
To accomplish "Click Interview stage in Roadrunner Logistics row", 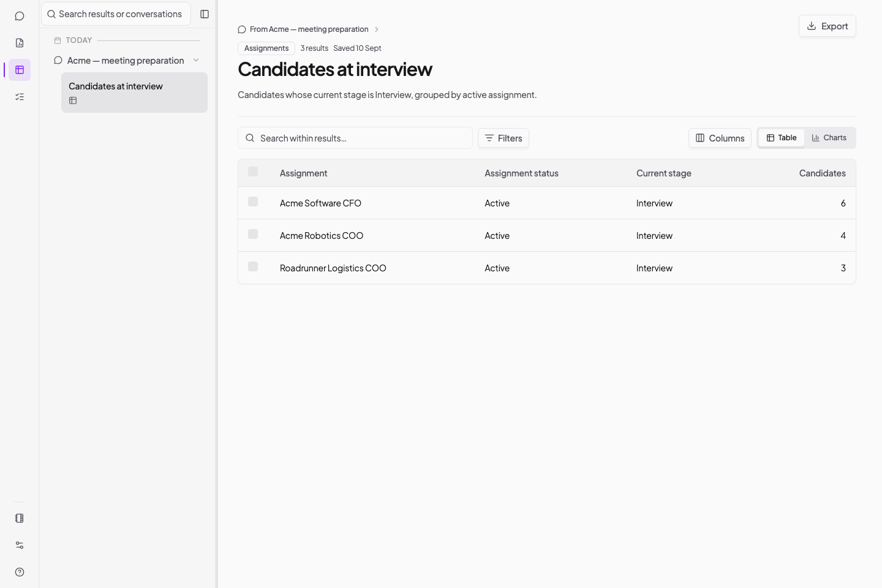I will pyautogui.click(x=654, y=268).
